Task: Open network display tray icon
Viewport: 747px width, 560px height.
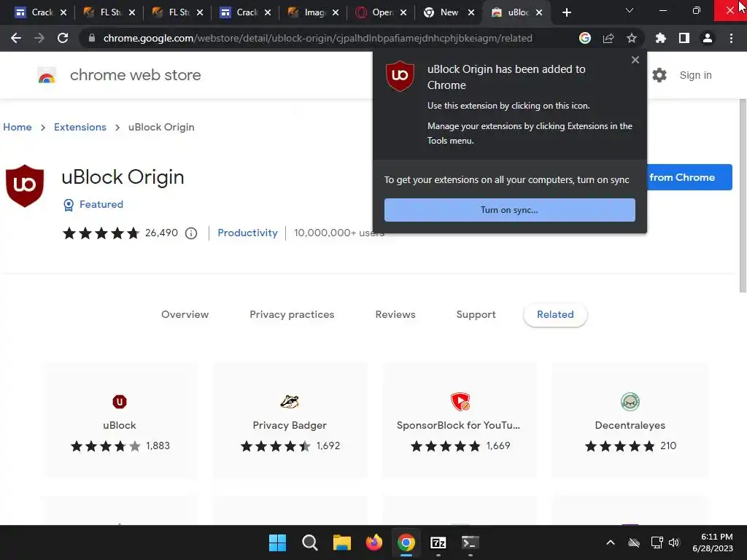Action: coord(657,542)
